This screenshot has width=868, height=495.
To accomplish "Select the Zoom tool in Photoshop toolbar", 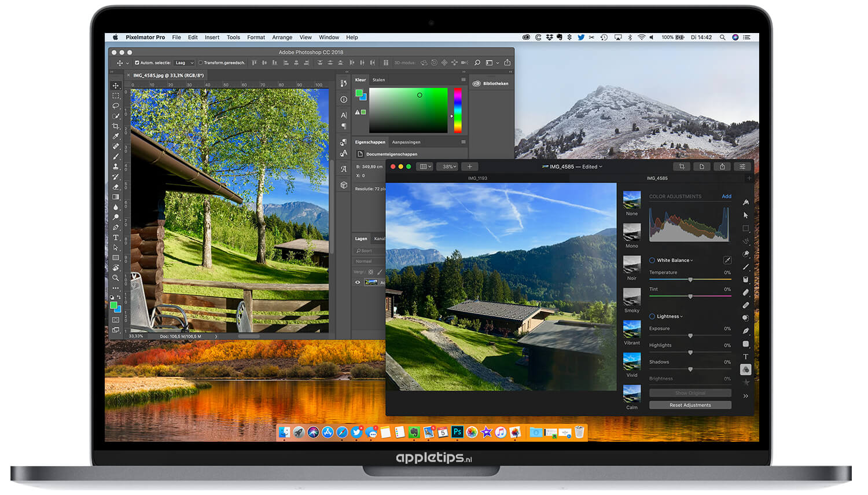I will (116, 278).
